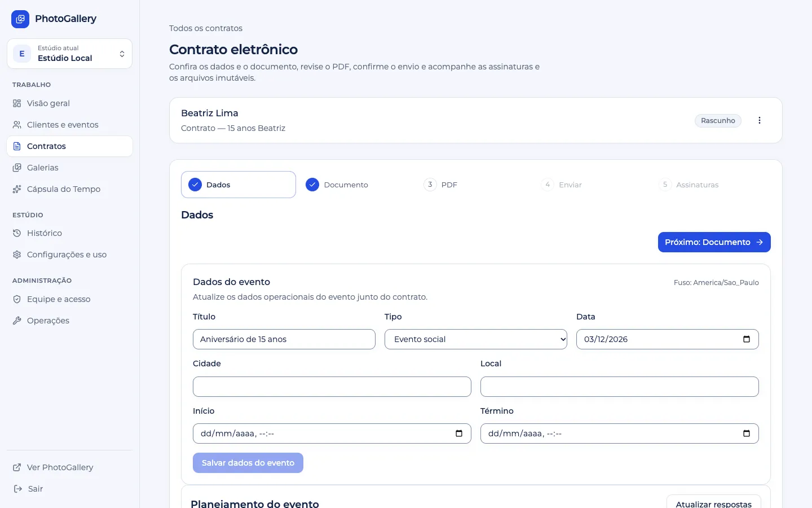Click Próximo: Documento button
This screenshot has width=812, height=508.
tap(714, 242)
